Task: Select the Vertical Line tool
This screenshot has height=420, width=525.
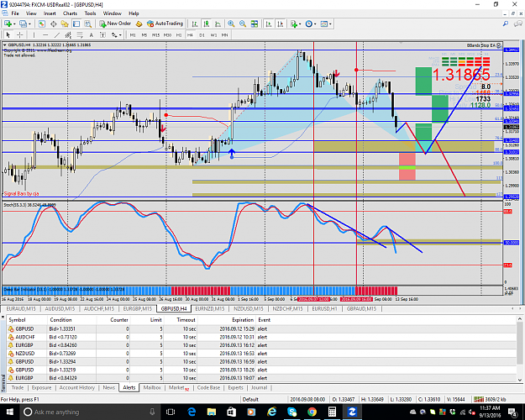Action: point(34,34)
